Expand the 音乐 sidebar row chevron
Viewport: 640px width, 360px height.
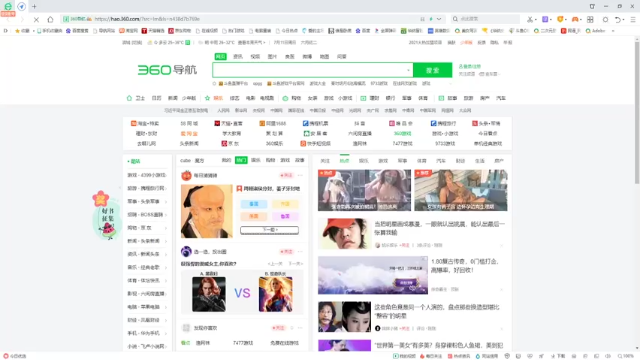pyautogui.click(x=166, y=268)
